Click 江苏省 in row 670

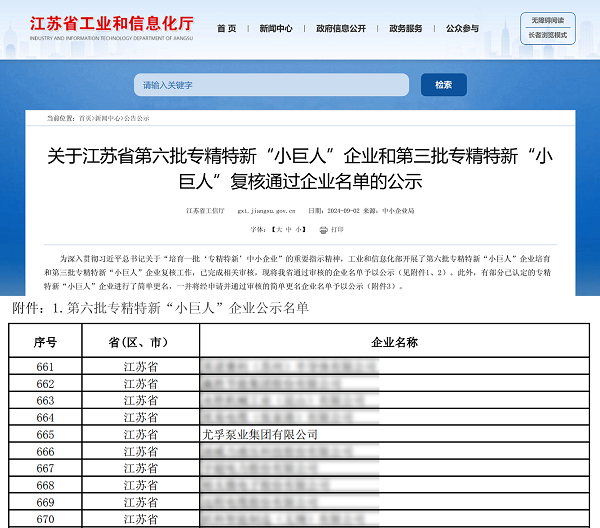pos(140,519)
